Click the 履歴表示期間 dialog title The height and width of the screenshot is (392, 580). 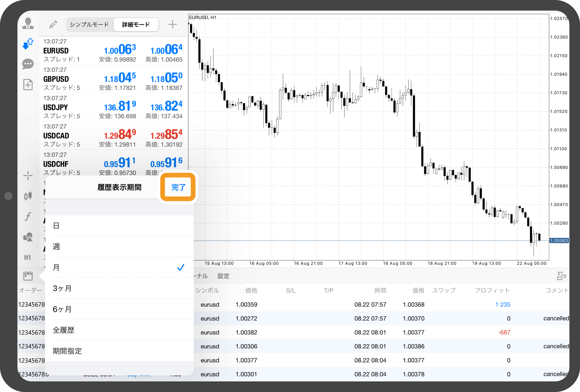pyautogui.click(x=119, y=187)
